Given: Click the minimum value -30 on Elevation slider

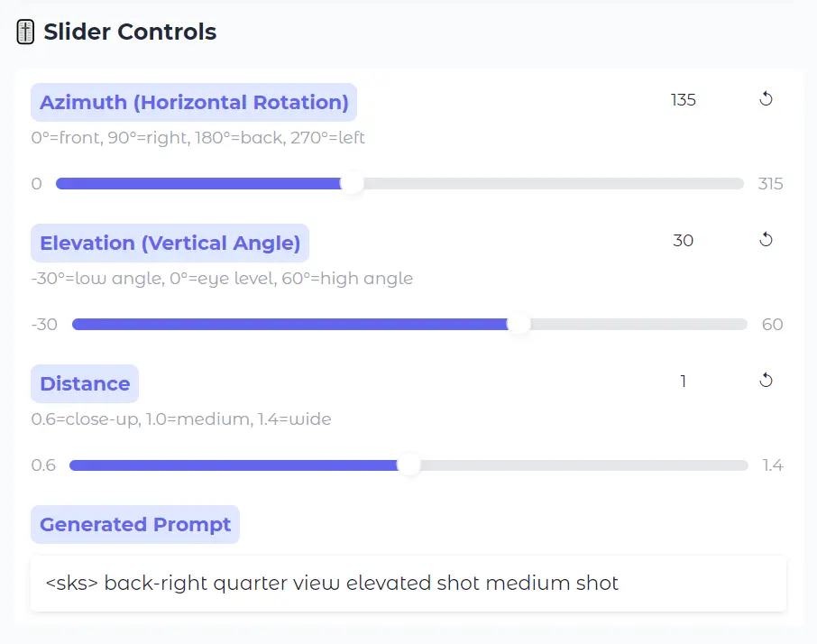Looking at the screenshot, I should (44, 324).
